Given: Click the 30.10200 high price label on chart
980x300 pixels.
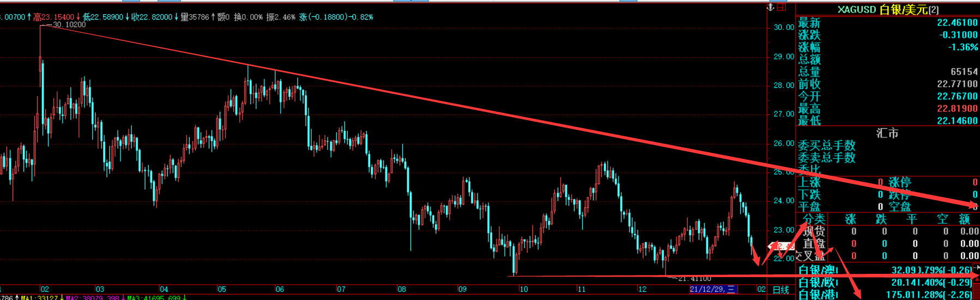Looking at the screenshot, I should [x=69, y=25].
